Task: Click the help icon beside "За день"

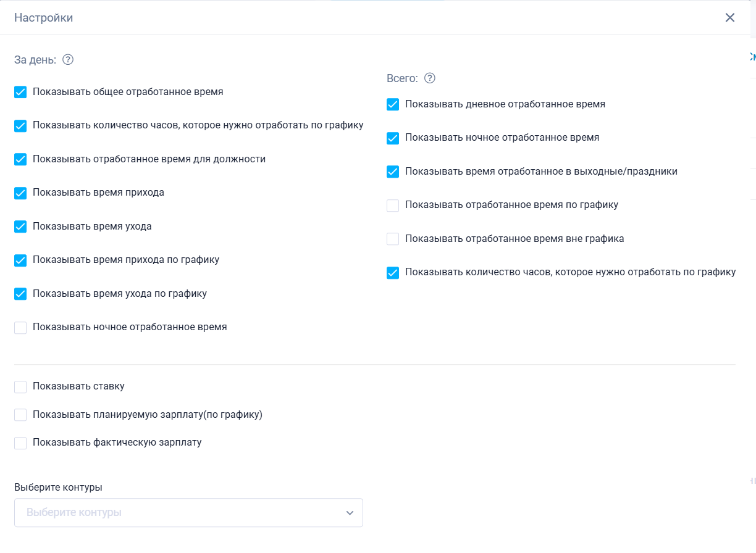Action: (68, 60)
